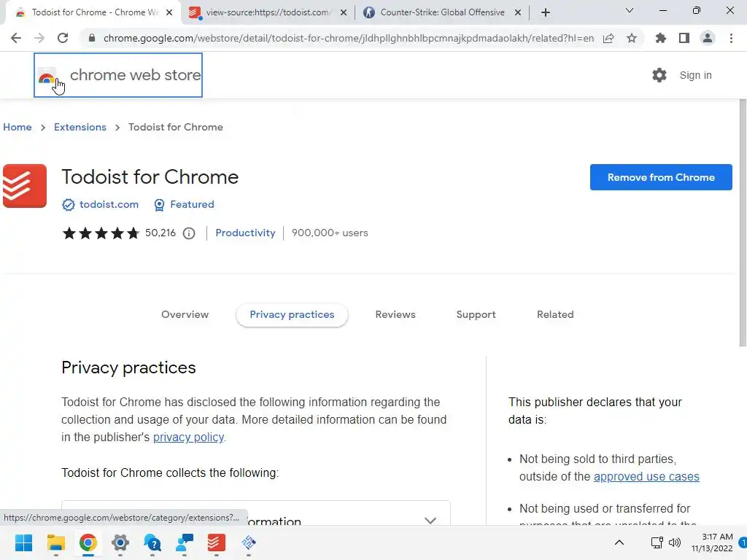
Task: Expand the collected information chevron
Action: [430, 520]
